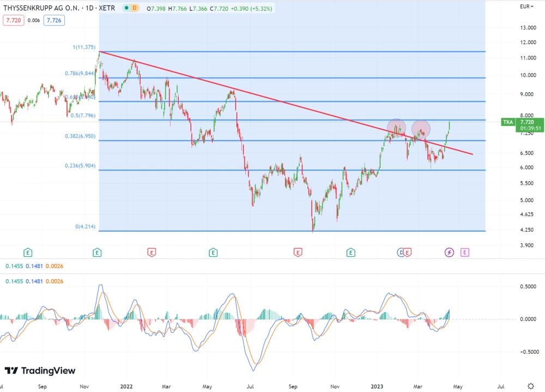The image size is (545, 392).
Task: Toggle the orange D data mode badge
Action: [x=135, y=8]
